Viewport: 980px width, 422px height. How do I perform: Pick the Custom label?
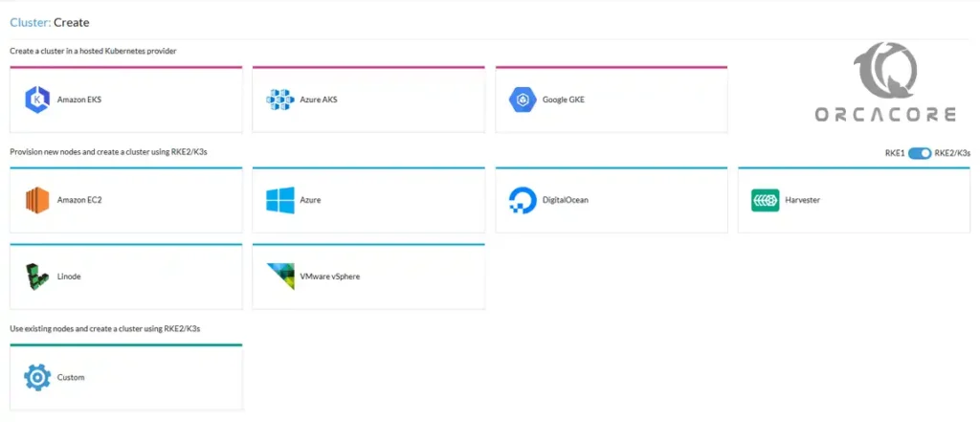point(71,378)
